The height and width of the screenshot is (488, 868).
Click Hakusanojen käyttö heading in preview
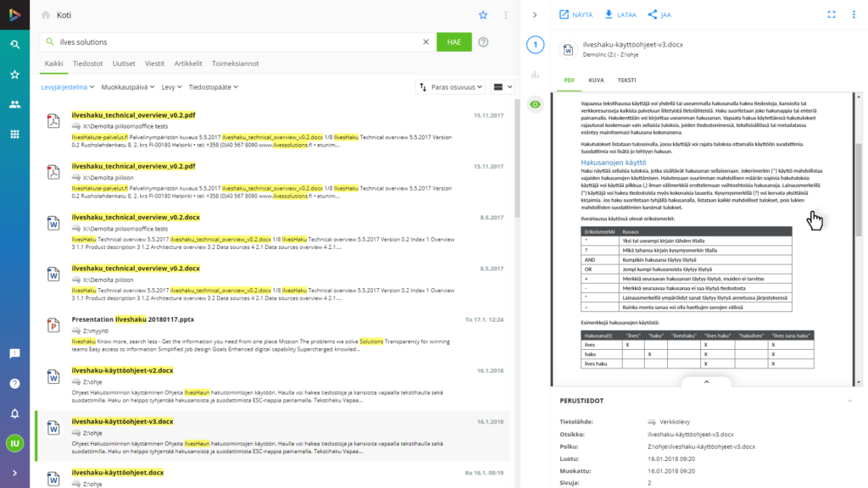(x=614, y=162)
